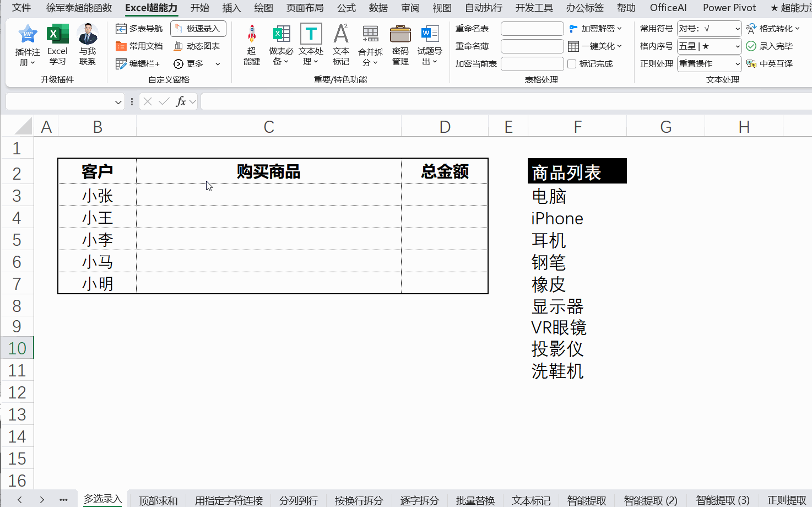Open 做表必备 menu
The image size is (812, 507).
click(282, 45)
